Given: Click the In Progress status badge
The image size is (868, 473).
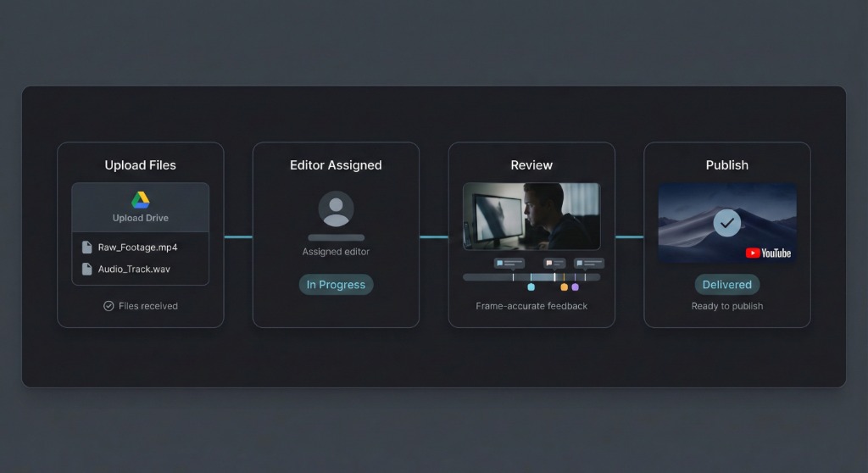Looking at the screenshot, I should tap(336, 285).
